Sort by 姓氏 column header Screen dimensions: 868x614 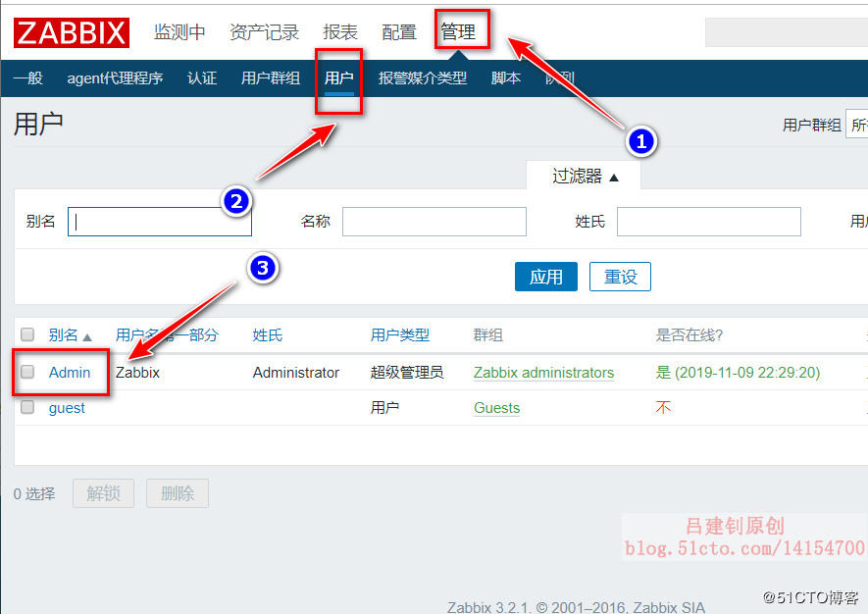coord(268,335)
